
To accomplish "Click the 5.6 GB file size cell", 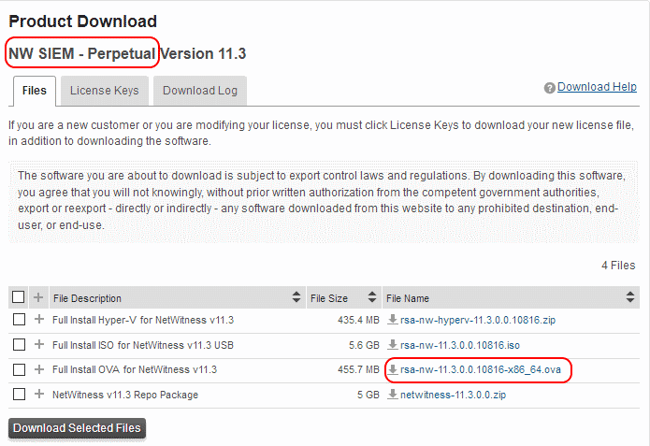I will 364,345.
